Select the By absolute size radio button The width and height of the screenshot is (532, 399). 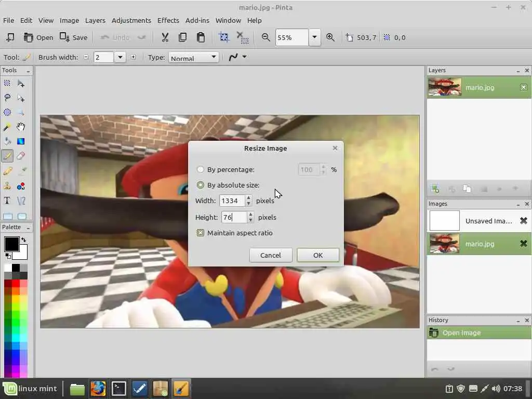point(200,185)
